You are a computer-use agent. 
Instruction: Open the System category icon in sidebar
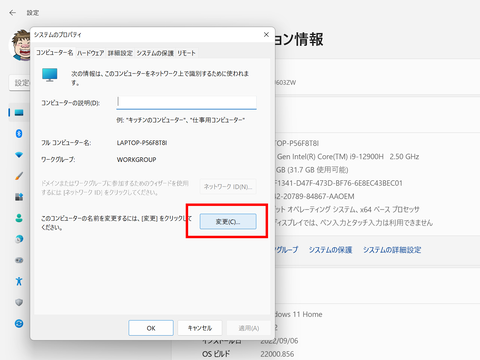click(19, 113)
